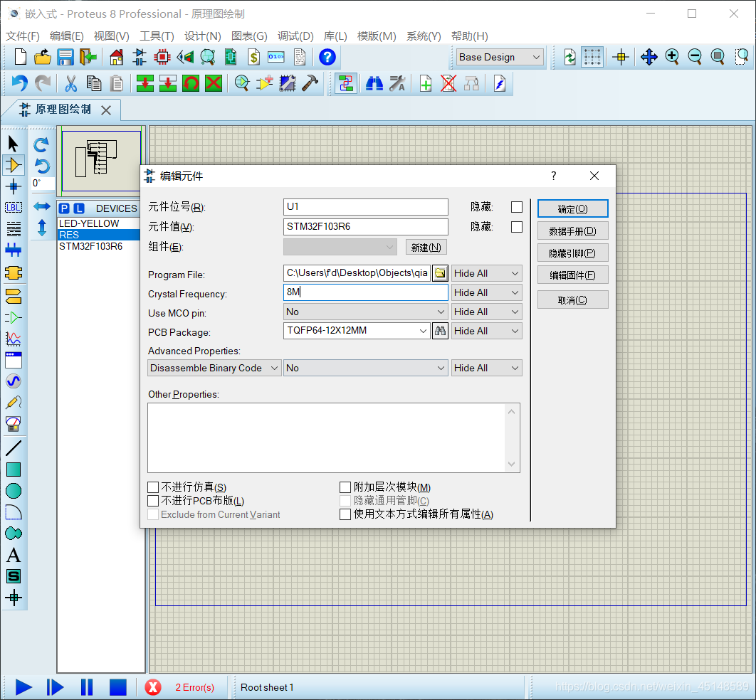Open the 调试(D) menu
The width and height of the screenshot is (756, 700).
pos(295,36)
